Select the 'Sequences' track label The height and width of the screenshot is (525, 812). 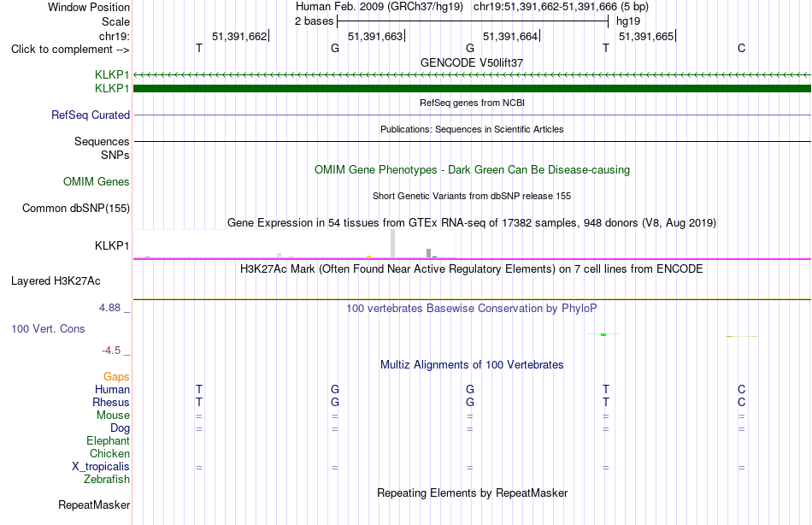tap(102, 141)
